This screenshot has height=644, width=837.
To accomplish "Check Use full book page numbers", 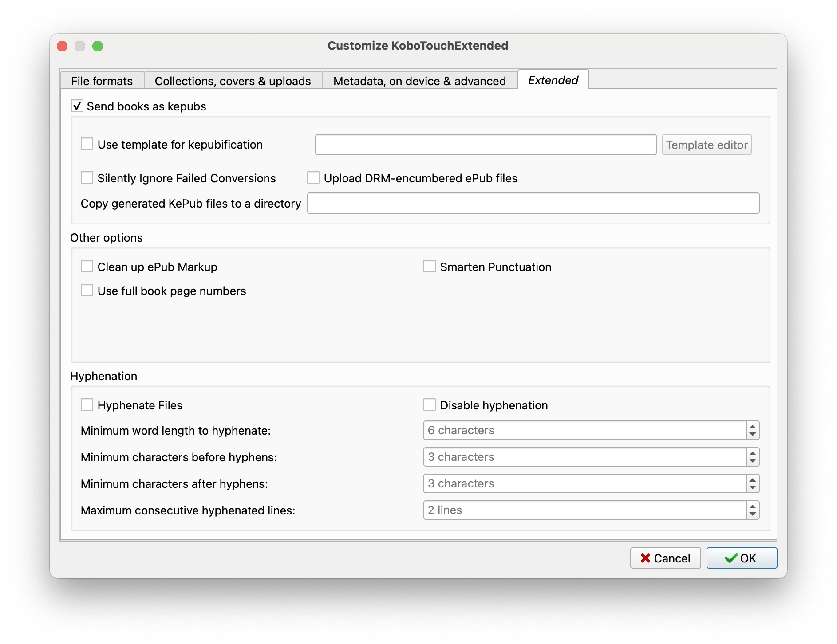I will pos(87,291).
